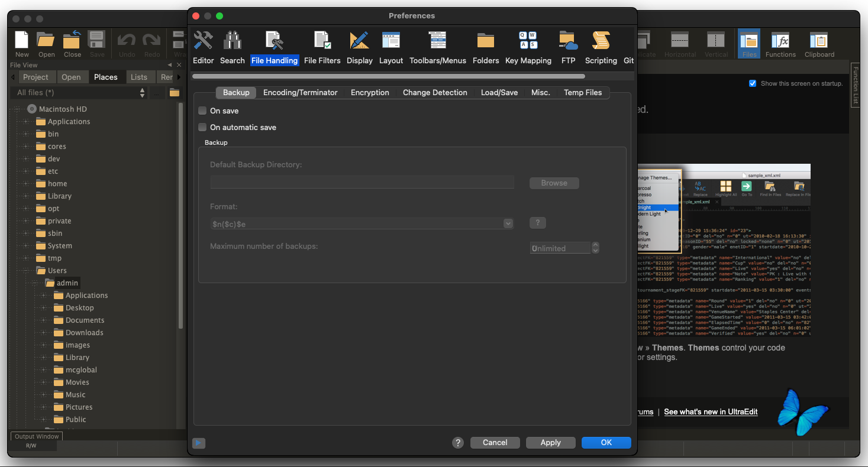Expand the home folder in File View

click(x=26, y=184)
